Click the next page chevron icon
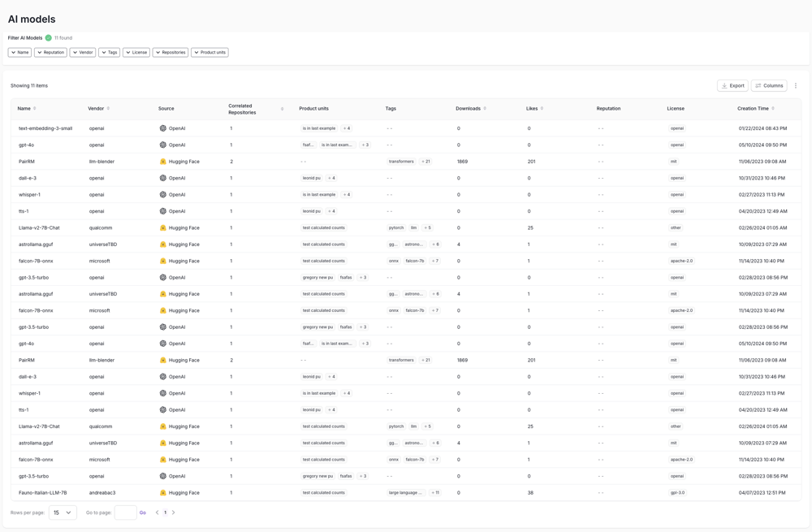The width and height of the screenshot is (812, 532). (174, 513)
